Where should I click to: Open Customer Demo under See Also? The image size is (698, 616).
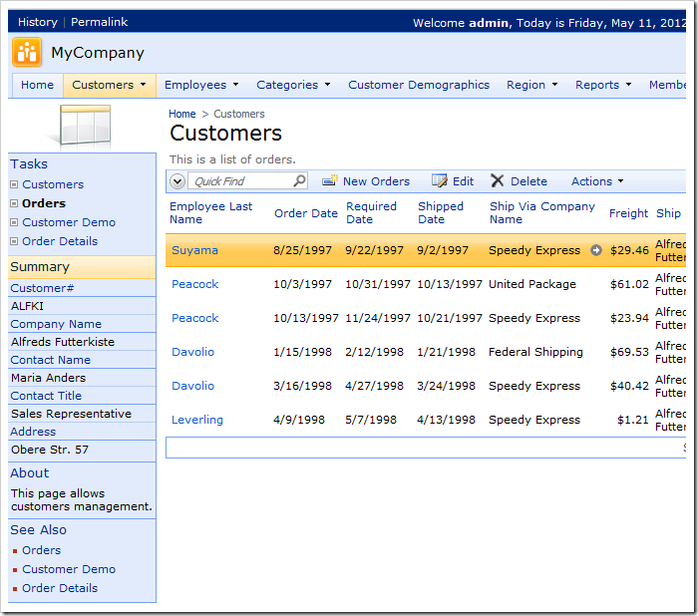(69, 569)
